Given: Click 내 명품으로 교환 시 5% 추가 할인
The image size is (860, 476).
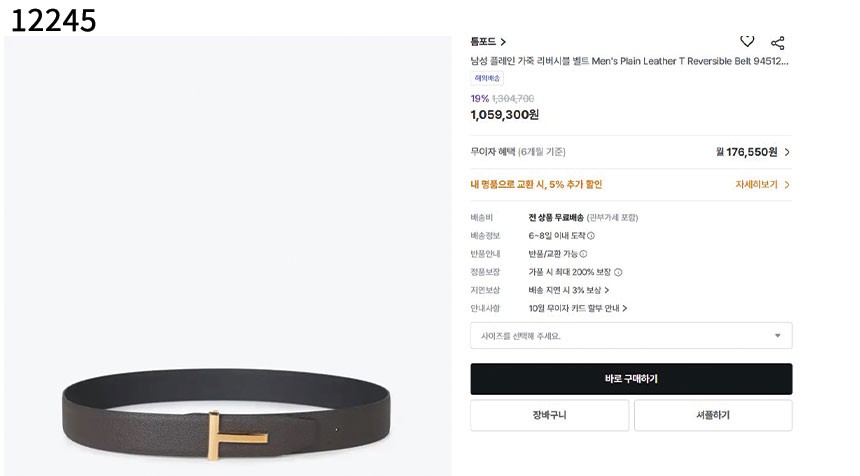Looking at the screenshot, I should (536, 185).
